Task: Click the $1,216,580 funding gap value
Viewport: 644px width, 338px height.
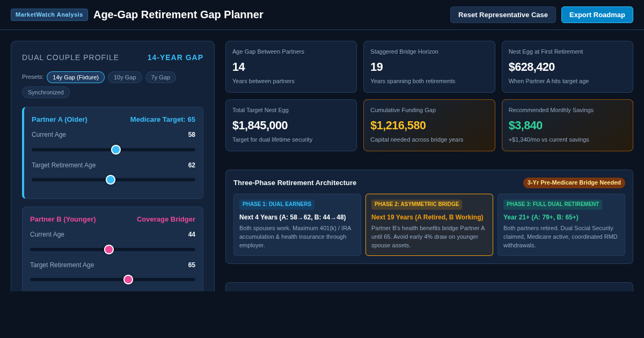Action: [398, 126]
